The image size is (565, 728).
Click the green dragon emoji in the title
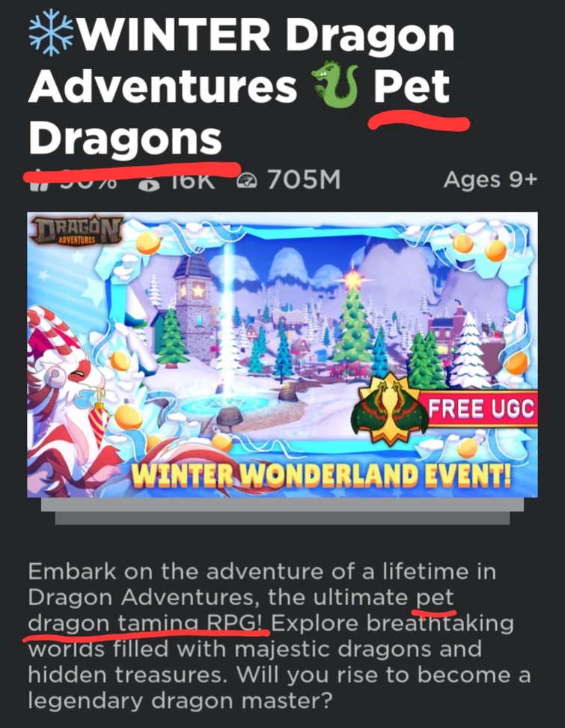(x=335, y=85)
